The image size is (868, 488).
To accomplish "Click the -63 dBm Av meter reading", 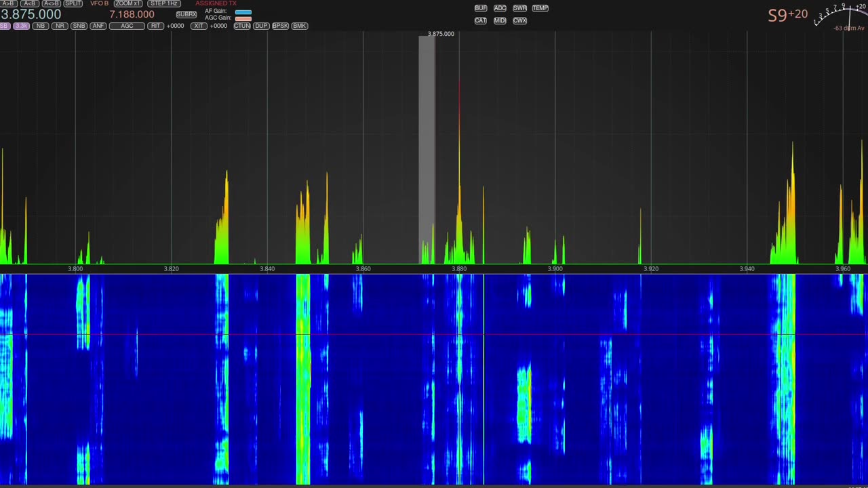I will [x=849, y=28].
